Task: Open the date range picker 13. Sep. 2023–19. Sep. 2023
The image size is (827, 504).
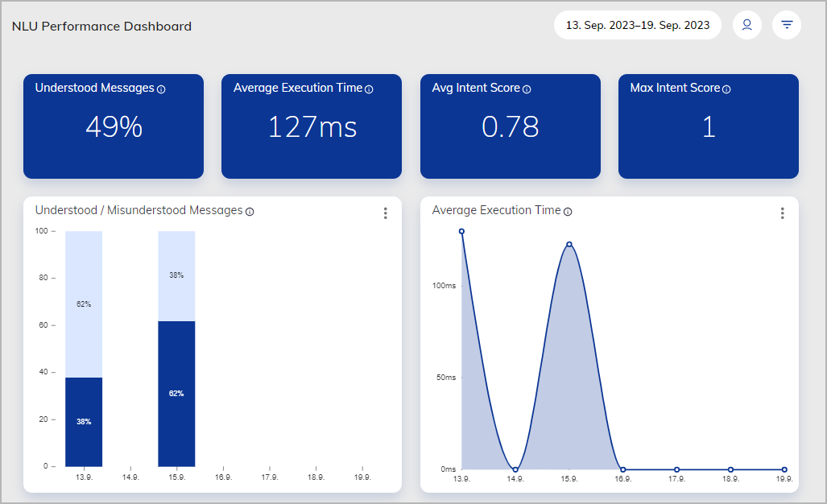Action: point(637,25)
